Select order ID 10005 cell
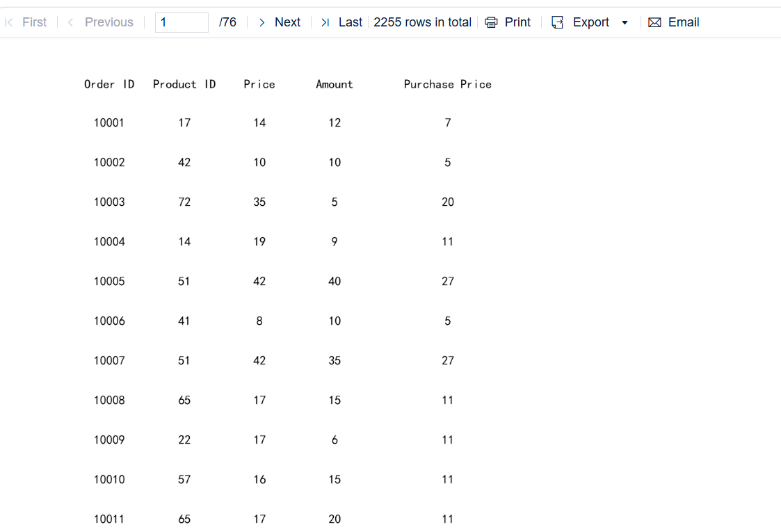Image resolution: width=781 pixels, height=532 pixels. click(109, 281)
